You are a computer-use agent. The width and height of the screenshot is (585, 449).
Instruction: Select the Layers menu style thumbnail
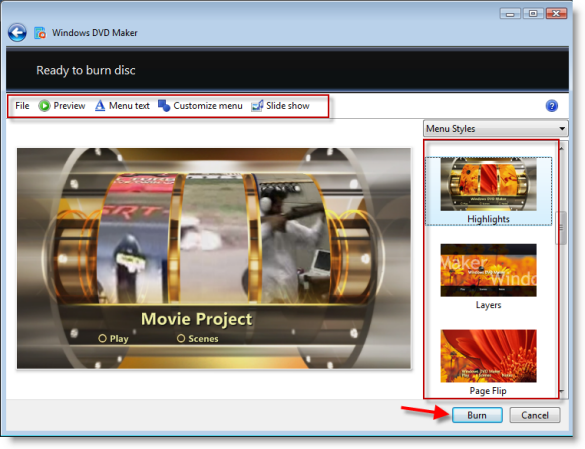click(x=488, y=270)
